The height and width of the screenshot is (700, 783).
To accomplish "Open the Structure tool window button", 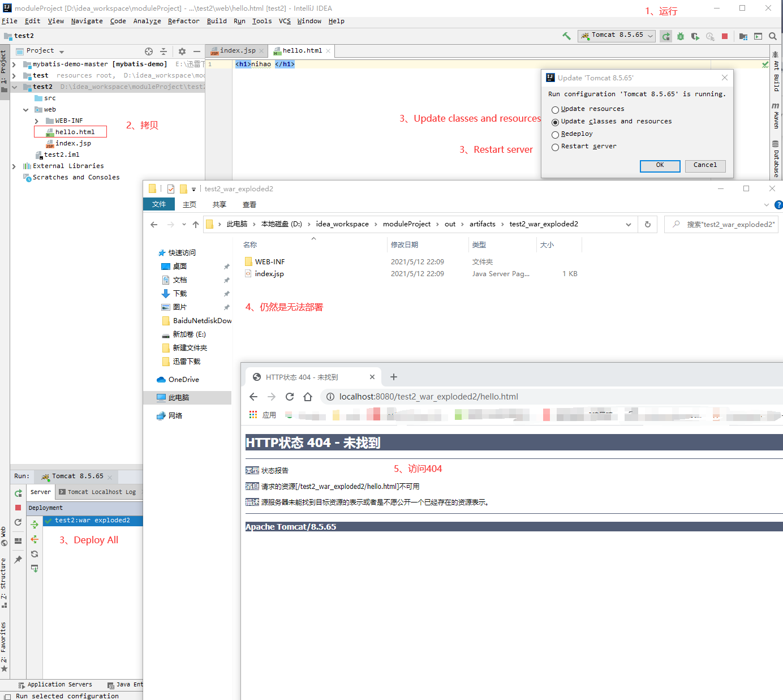I will point(3,583).
